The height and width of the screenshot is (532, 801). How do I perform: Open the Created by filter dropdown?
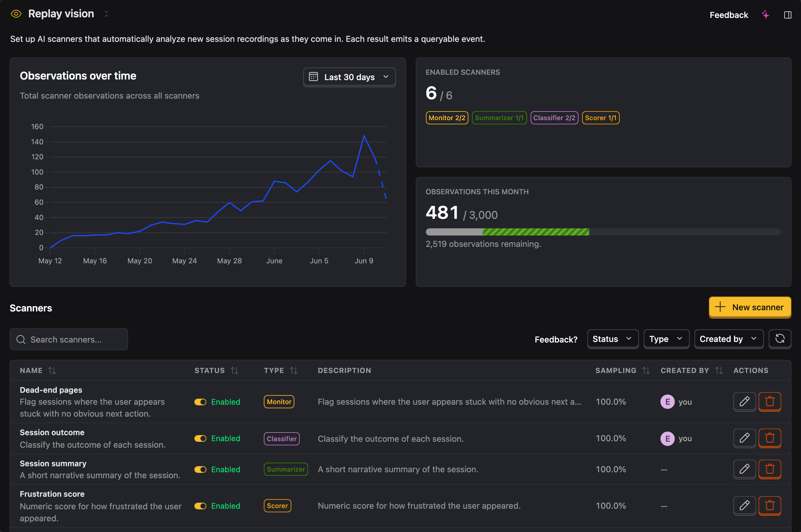point(729,339)
